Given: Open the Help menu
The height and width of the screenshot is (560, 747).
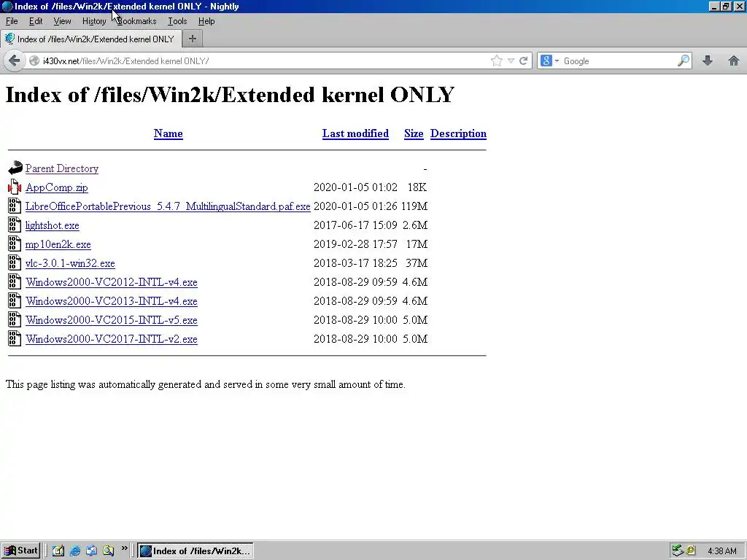Looking at the screenshot, I should point(206,21).
